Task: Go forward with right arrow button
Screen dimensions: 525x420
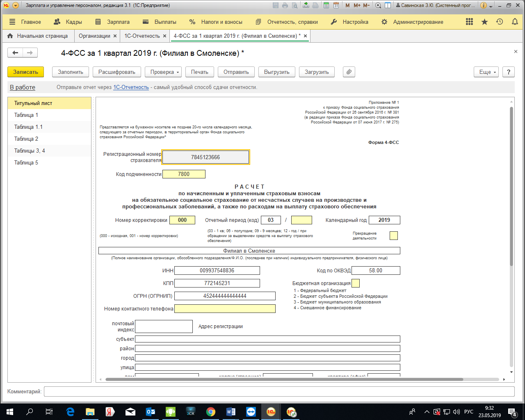Action: click(x=30, y=52)
